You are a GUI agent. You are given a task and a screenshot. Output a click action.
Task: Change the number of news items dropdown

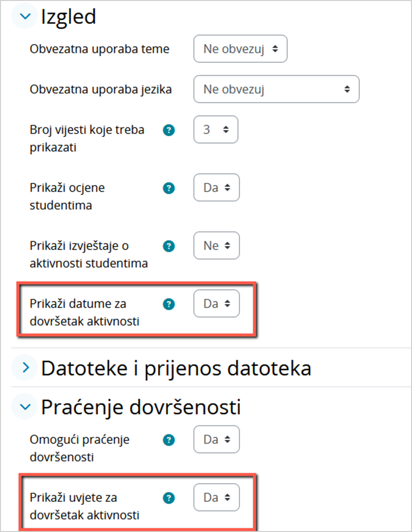(x=215, y=129)
